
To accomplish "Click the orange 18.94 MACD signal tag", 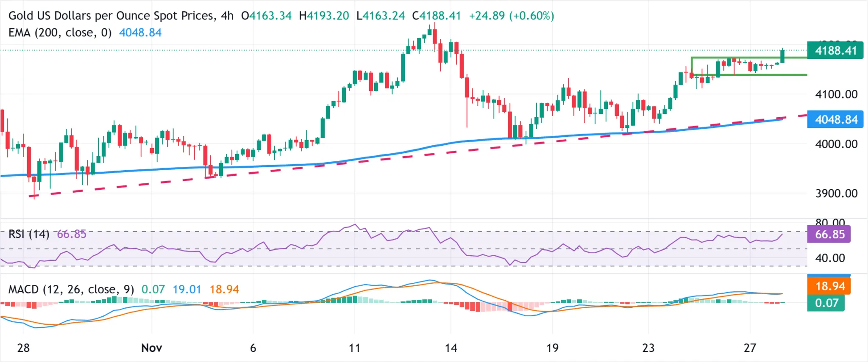I will (829, 286).
